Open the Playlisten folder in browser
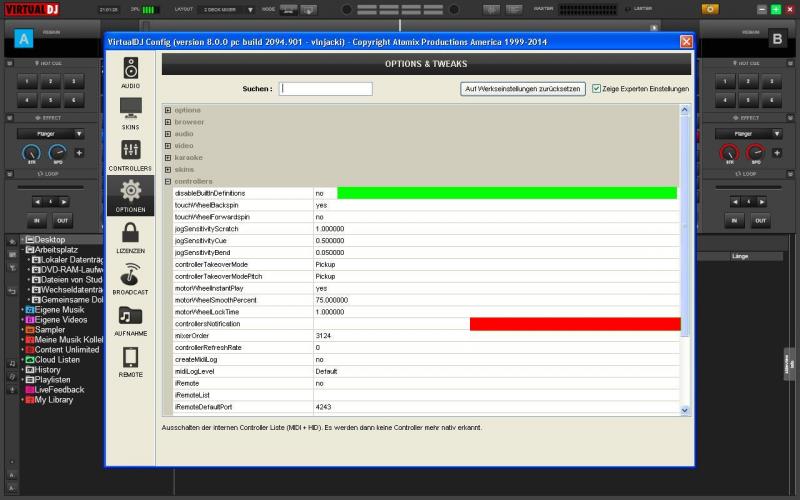800x500 pixels. point(56,380)
